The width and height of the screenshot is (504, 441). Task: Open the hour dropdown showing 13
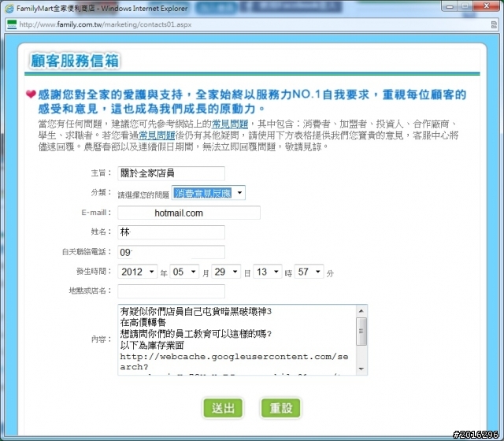[268, 272]
